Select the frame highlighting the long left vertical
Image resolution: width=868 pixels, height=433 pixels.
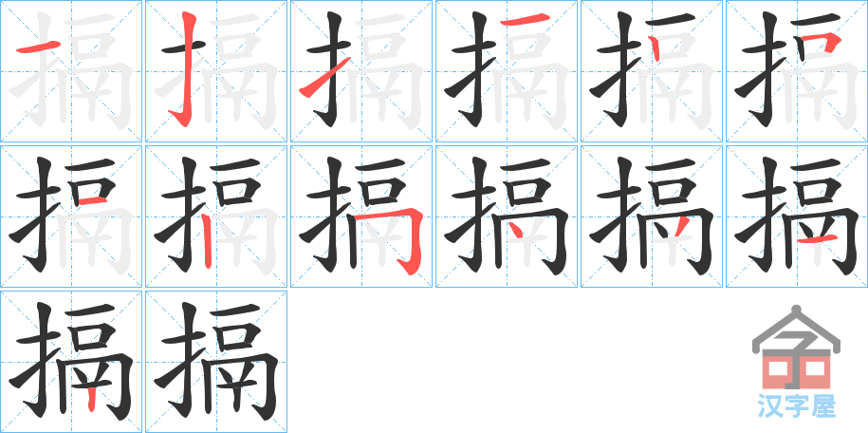216,216
